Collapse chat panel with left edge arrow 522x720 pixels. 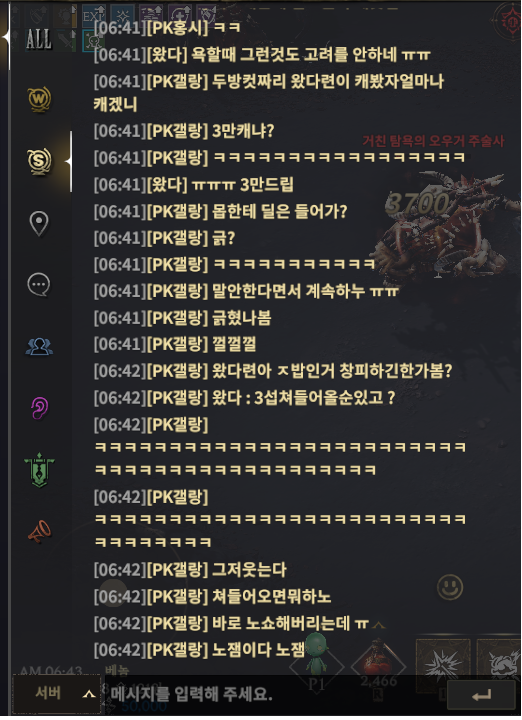pyautogui.click(x=5, y=37)
